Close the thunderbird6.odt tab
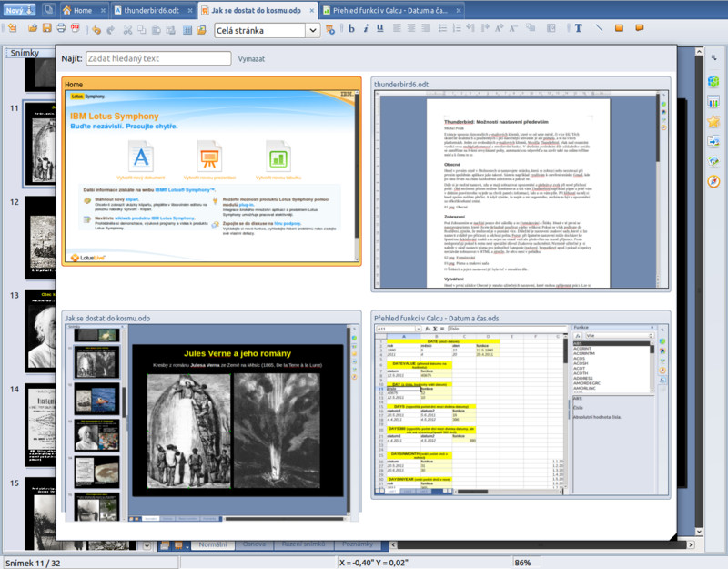Screen dimensions: 728x569 [190, 10]
